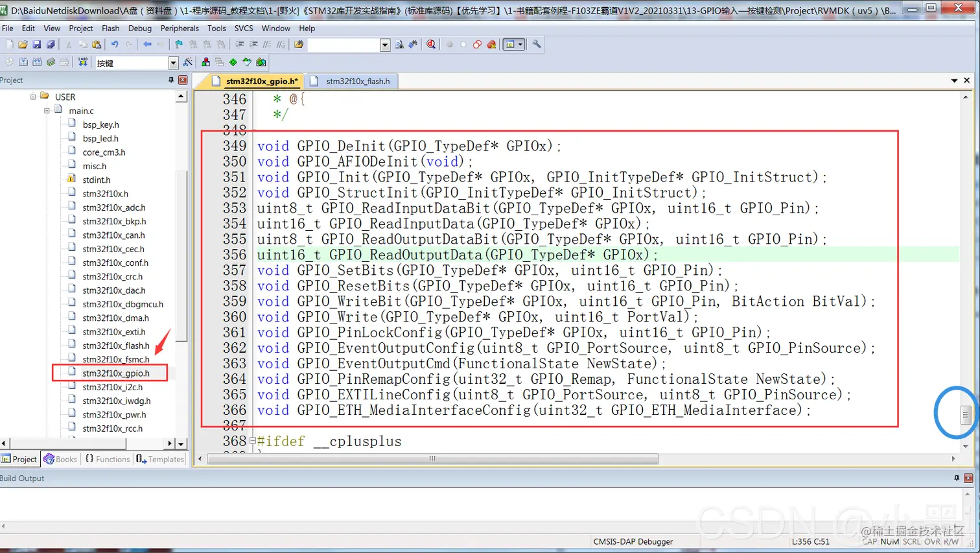Navigate backwards with the blue arrow icon
Screen dimensions: 980x553
[147, 45]
